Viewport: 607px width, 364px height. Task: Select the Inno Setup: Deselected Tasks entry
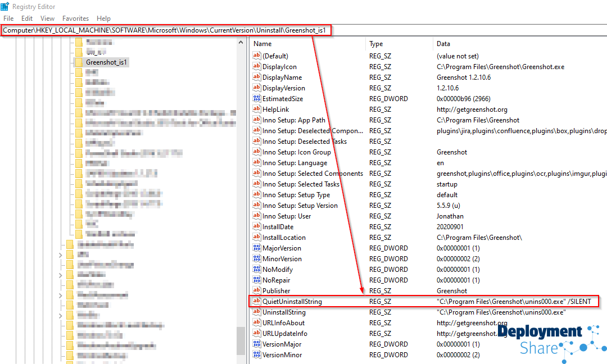pyautogui.click(x=305, y=142)
